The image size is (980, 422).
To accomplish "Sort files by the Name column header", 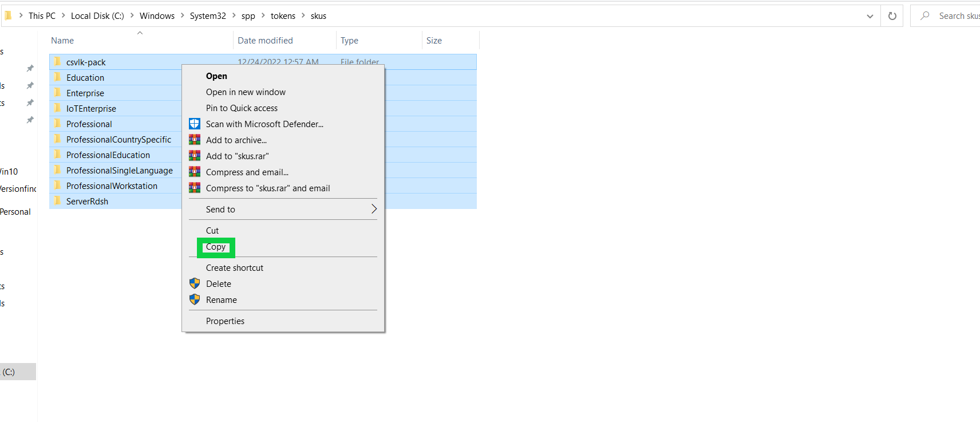I will pos(62,41).
